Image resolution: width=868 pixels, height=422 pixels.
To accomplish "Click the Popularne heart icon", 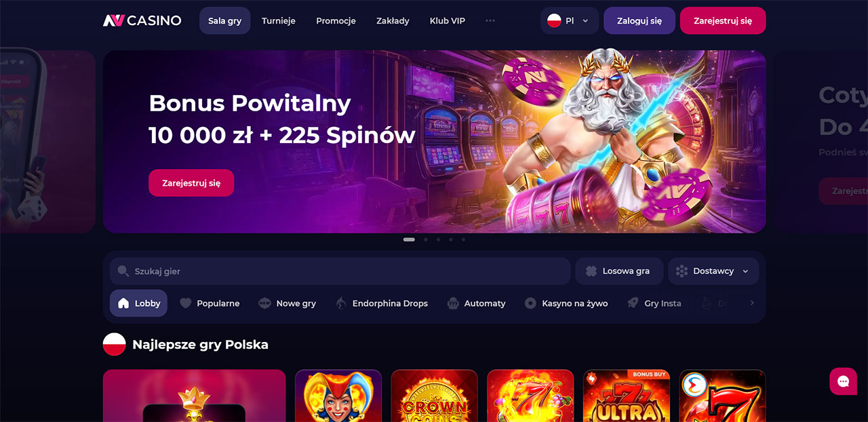I will coord(185,303).
